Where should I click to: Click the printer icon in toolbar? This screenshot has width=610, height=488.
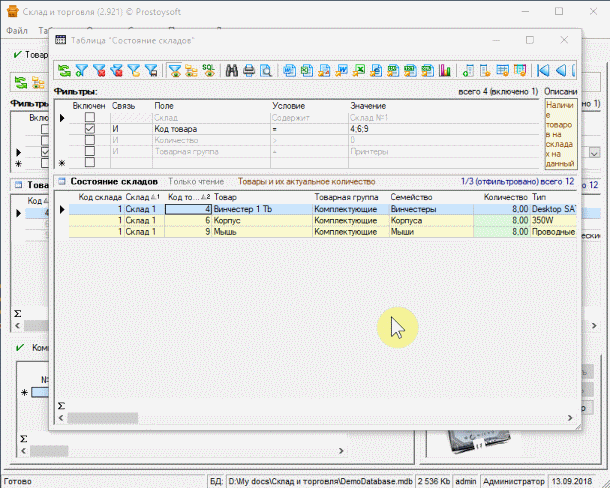[249, 70]
